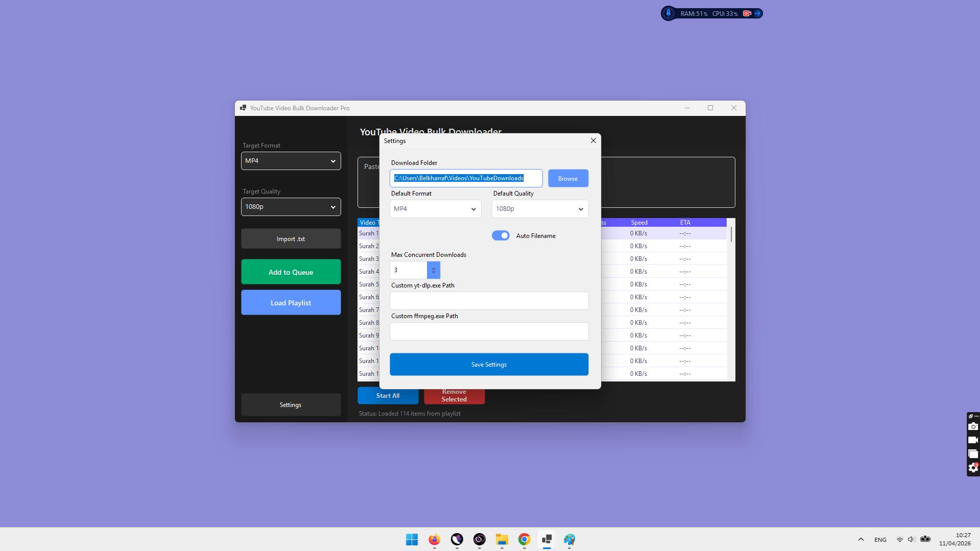
Task: Open the Target Quality dropdown in sidebar
Action: coord(291,207)
